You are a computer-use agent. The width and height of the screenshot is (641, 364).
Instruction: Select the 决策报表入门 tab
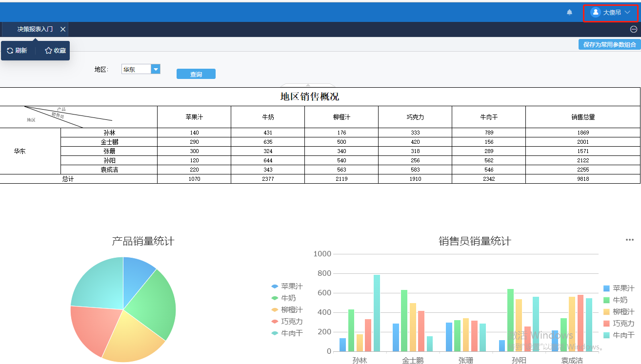34,29
